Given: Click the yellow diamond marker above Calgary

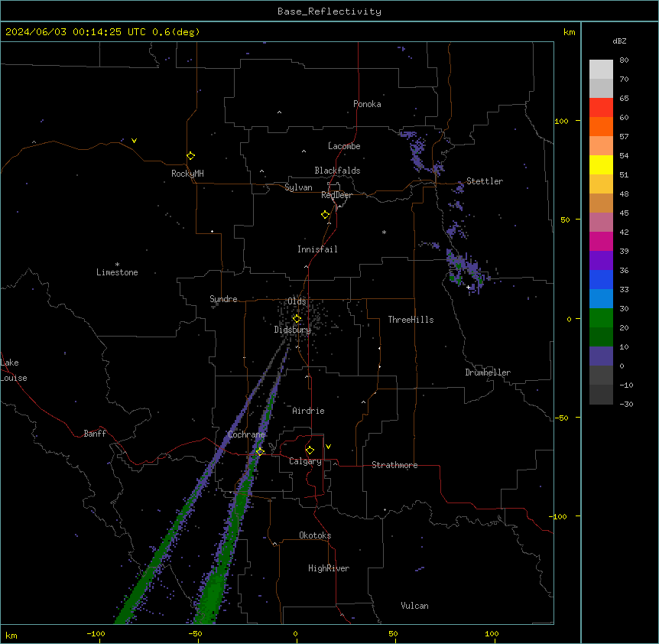Looking at the screenshot, I should [310, 450].
